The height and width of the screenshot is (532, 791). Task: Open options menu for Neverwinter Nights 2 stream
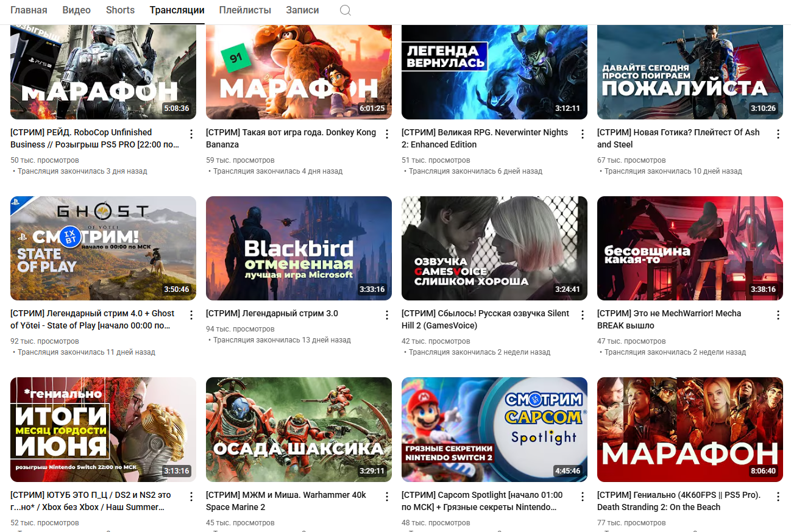click(x=583, y=134)
